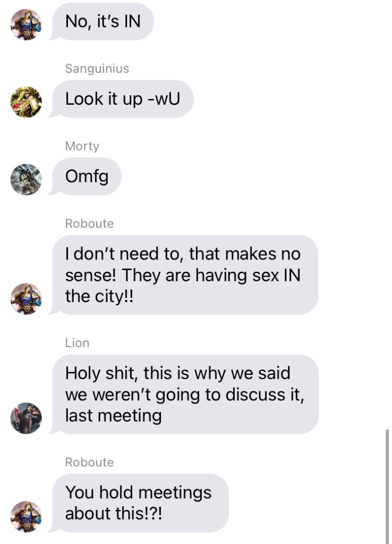The width and height of the screenshot is (392, 544).
Task: Select the "Look it up -wU" message bubble
Action: point(123,99)
